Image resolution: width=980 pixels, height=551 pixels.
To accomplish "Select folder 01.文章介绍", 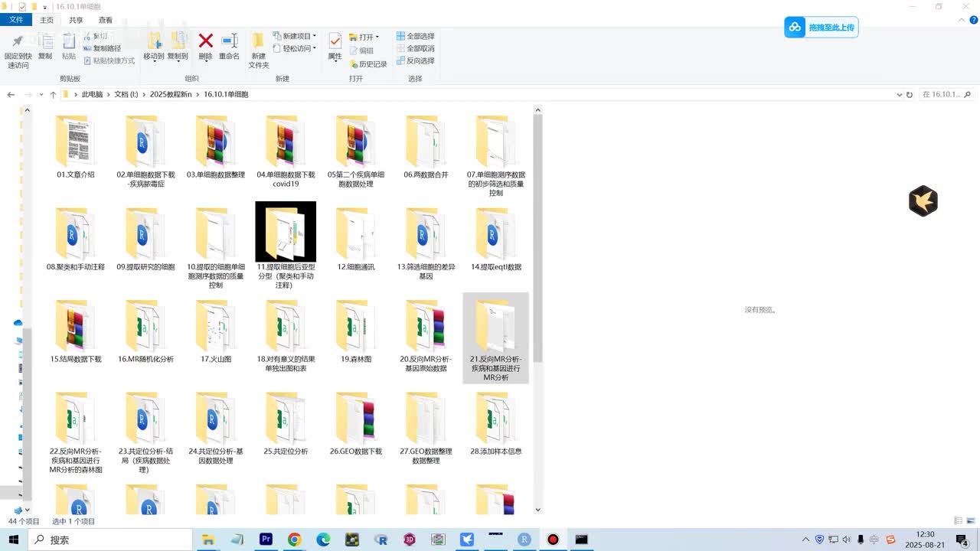I will click(x=76, y=148).
